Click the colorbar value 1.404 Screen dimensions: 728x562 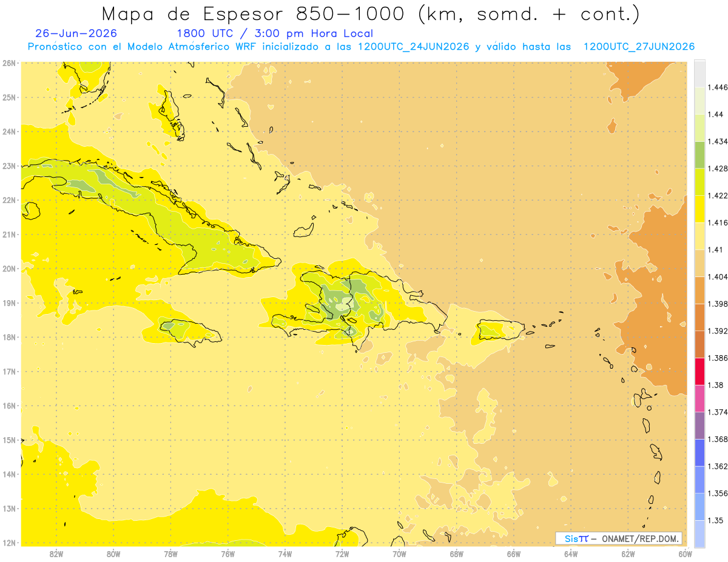[x=719, y=277]
